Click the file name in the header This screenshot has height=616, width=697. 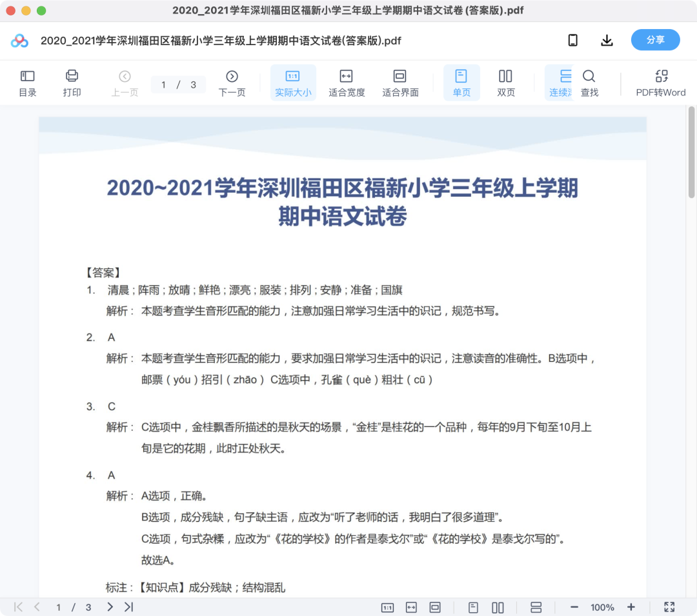pos(221,41)
